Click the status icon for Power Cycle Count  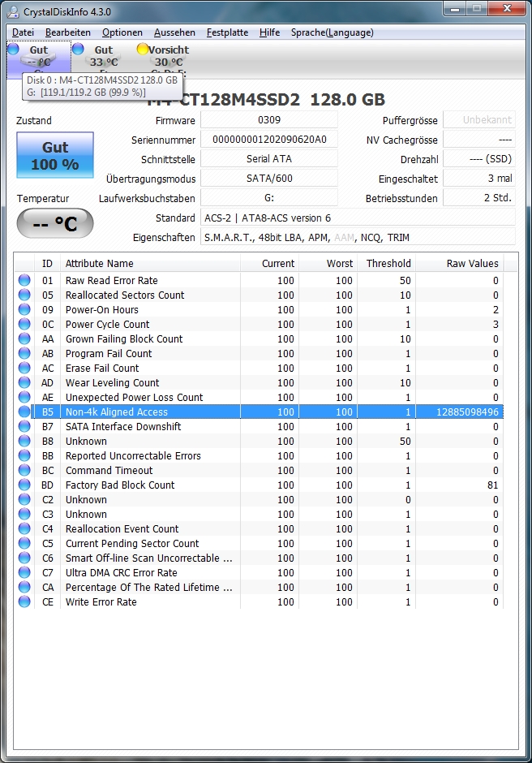[24, 324]
